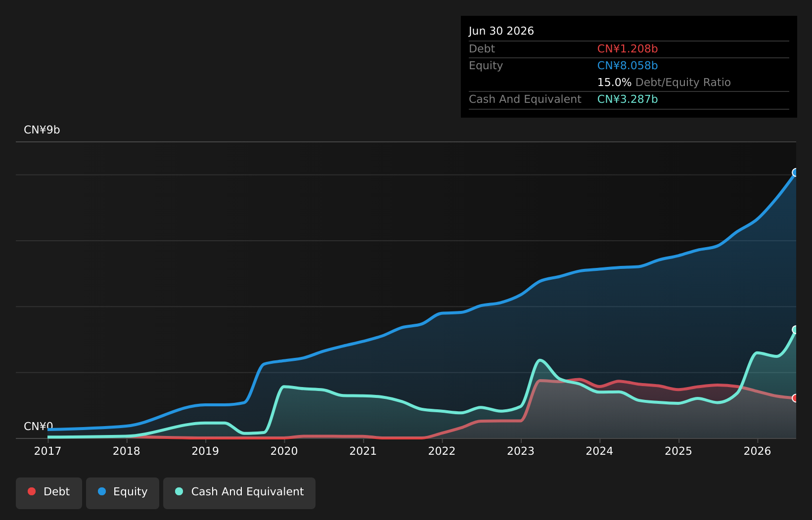Click the Jun 30 2026 tooltip date
The width and height of the screenshot is (812, 520).
click(x=501, y=31)
